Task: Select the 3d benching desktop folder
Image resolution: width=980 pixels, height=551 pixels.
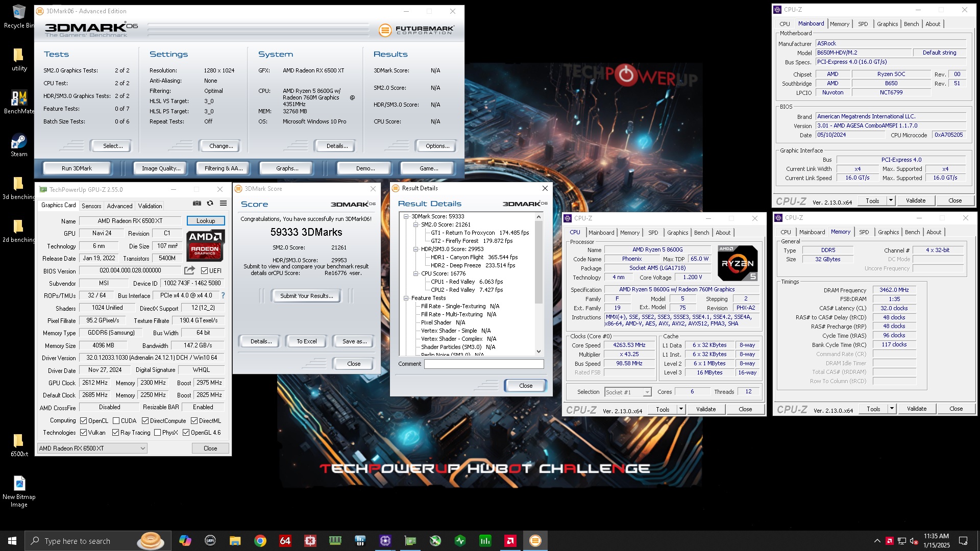Action: coord(19,188)
